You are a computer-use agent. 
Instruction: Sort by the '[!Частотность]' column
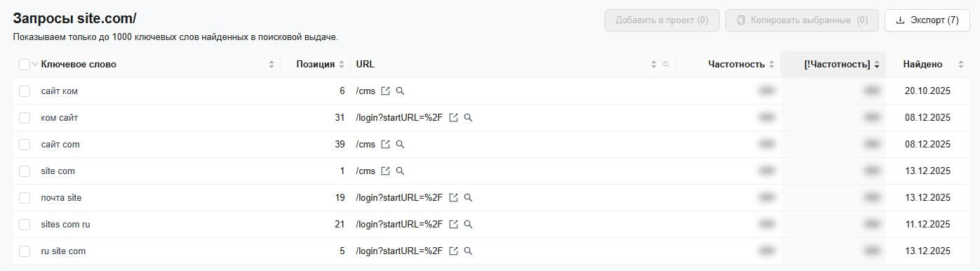click(836, 65)
